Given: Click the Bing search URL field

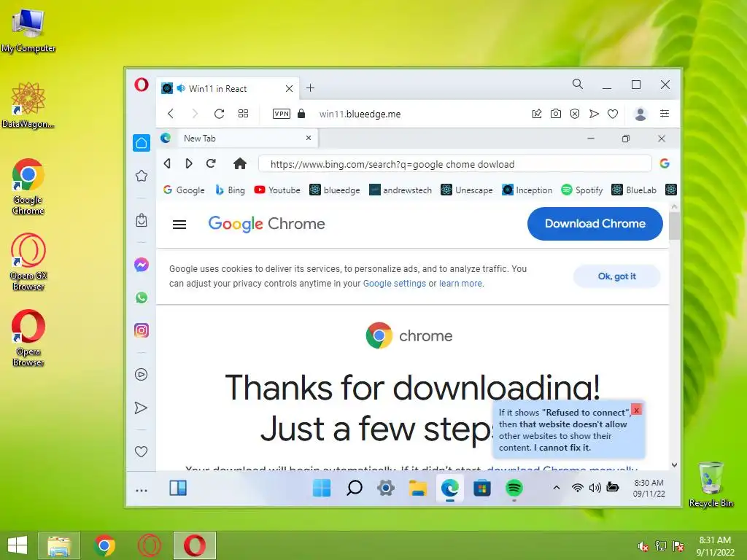Looking at the screenshot, I should click(455, 164).
